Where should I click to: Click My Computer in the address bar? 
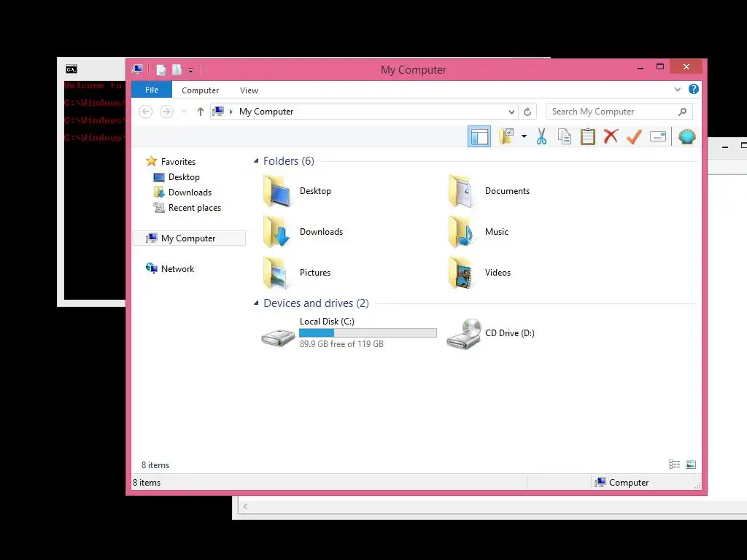click(x=266, y=112)
